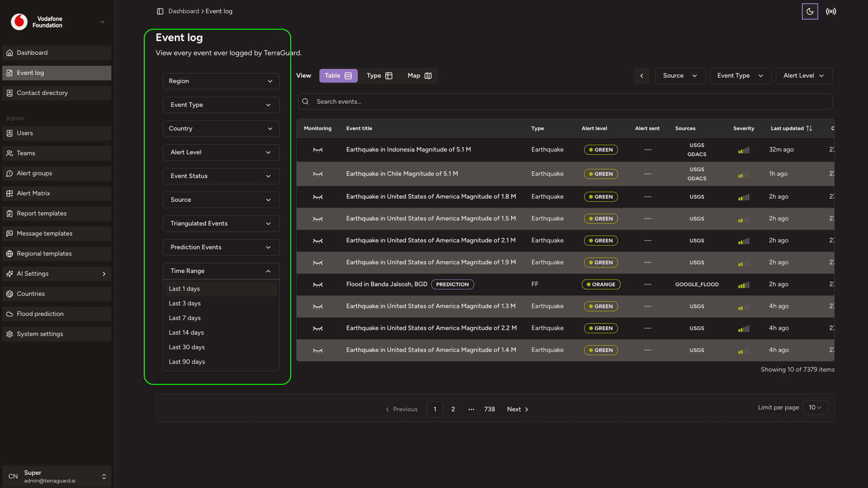Go to Users admin page
Image resolution: width=868 pixels, height=488 pixels.
57,133
